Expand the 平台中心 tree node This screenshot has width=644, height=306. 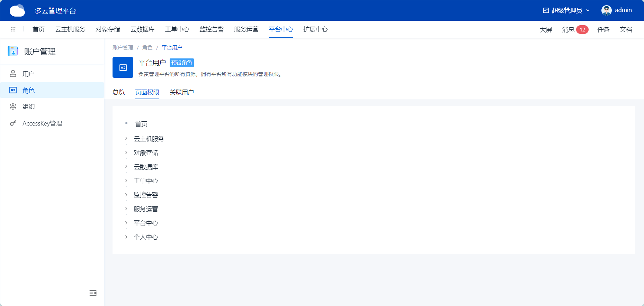(x=126, y=223)
